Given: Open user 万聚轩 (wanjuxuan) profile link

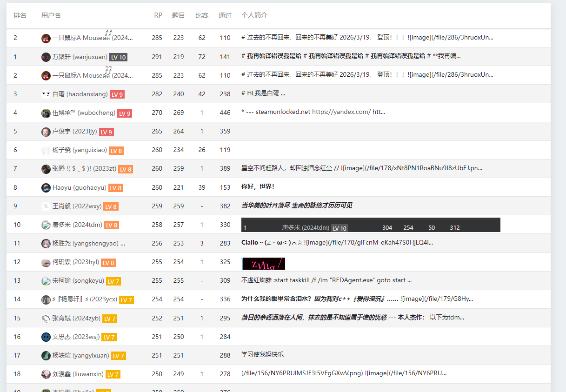Looking at the screenshot, I should (x=80, y=57).
